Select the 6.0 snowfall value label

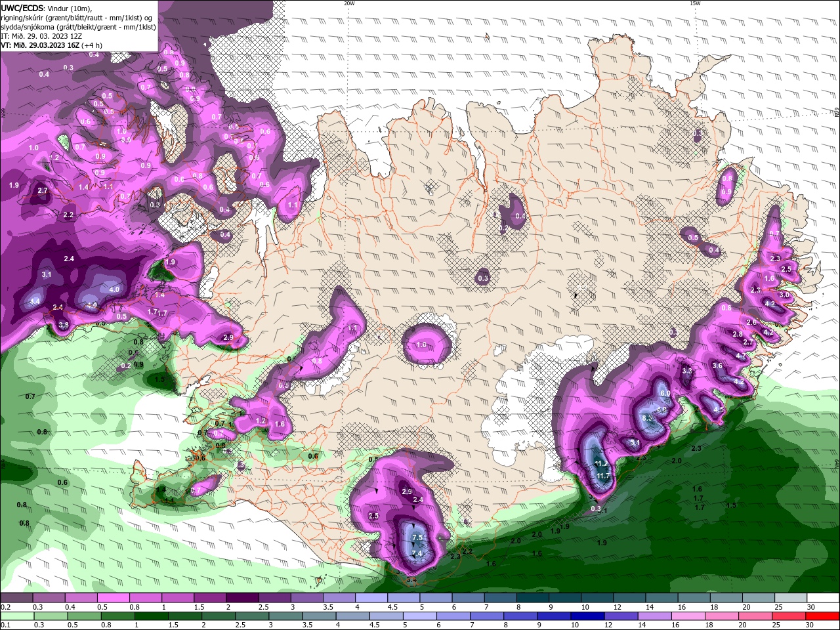pos(664,393)
